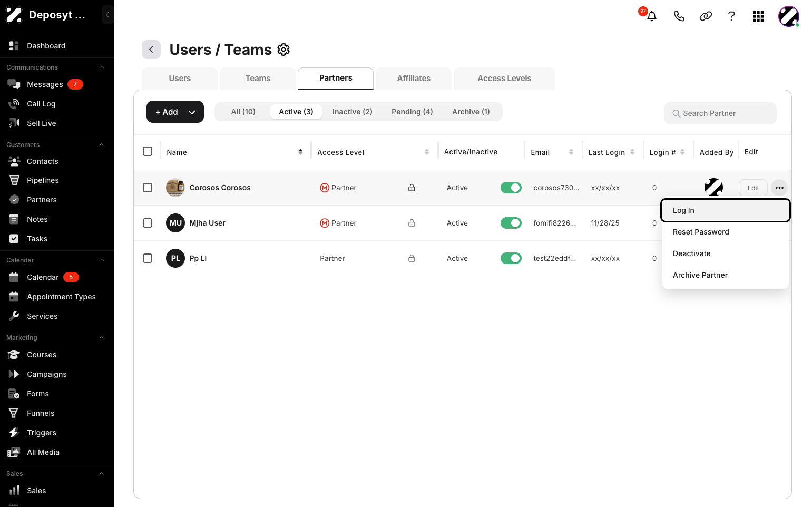Go back using the back arrow button

[x=151, y=50]
